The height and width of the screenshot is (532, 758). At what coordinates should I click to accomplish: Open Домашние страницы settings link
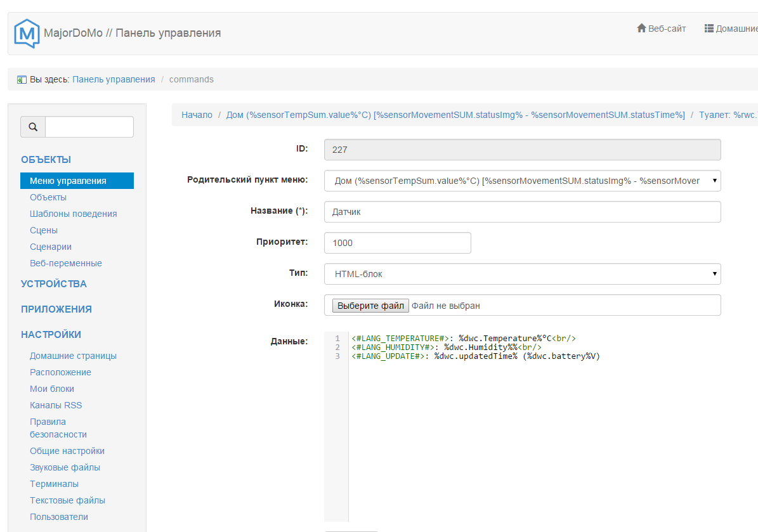point(73,356)
